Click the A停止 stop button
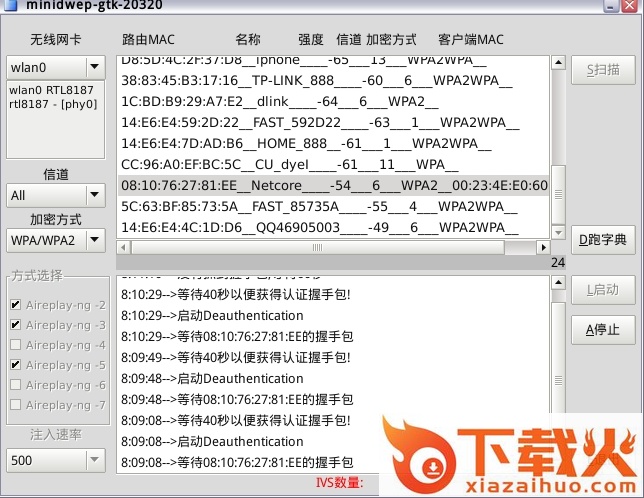 (603, 330)
